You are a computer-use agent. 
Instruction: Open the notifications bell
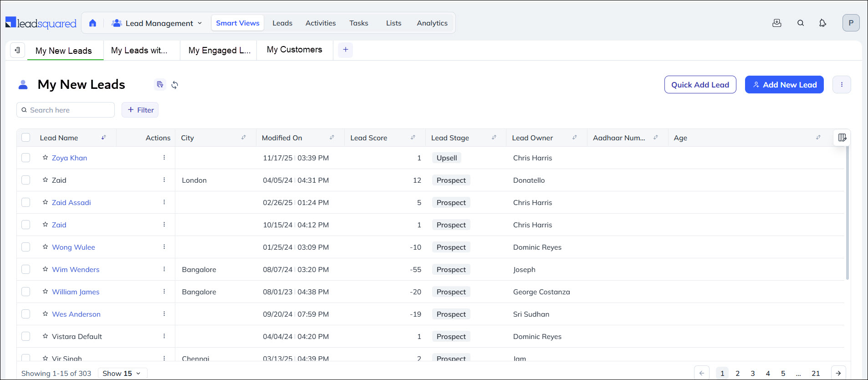pyautogui.click(x=822, y=23)
